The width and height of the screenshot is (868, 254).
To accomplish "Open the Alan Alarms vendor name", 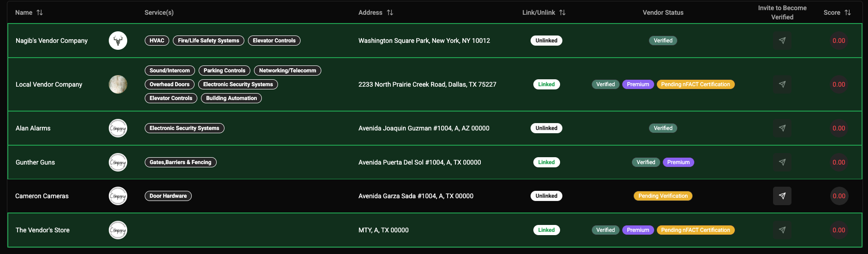I will coord(33,128).
